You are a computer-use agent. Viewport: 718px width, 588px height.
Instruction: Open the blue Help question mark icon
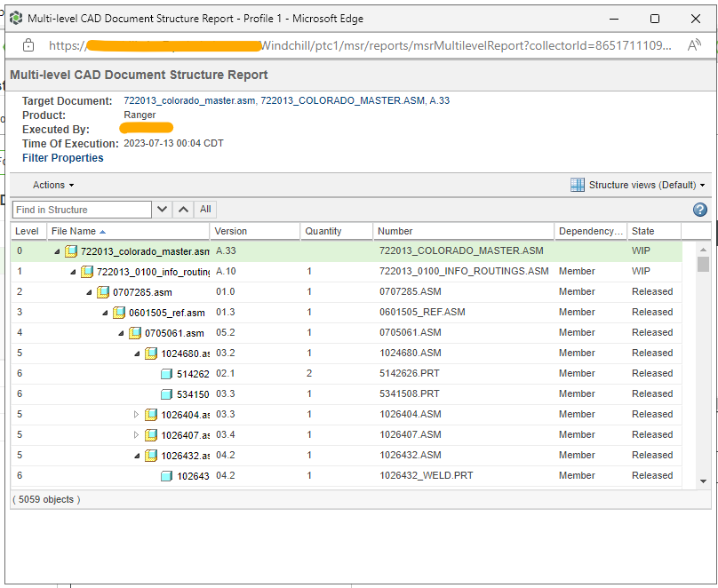pyautogui.click(x=700, y=210)
